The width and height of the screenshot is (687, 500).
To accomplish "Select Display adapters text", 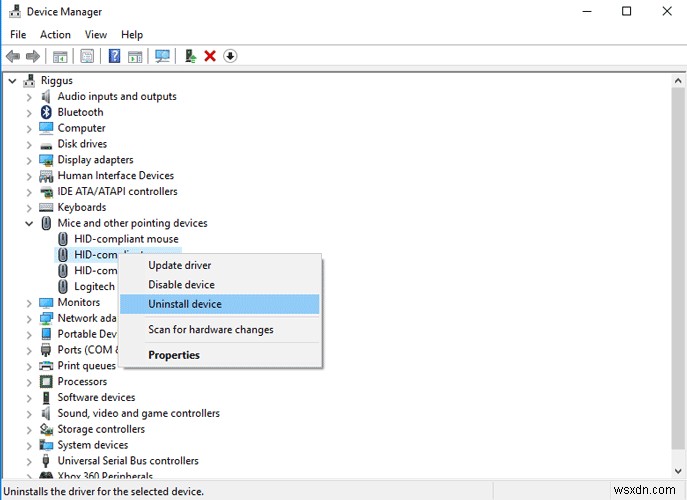I will (96, 160).
